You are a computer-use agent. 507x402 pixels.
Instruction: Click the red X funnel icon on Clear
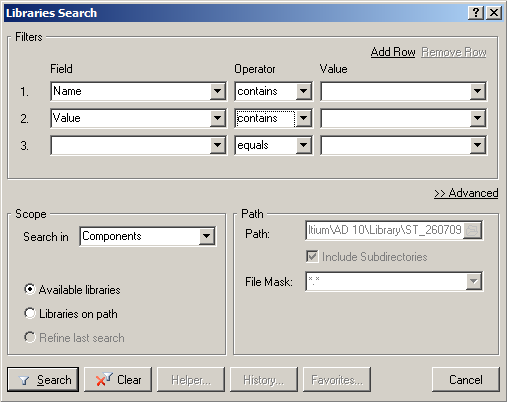point(104,379)
